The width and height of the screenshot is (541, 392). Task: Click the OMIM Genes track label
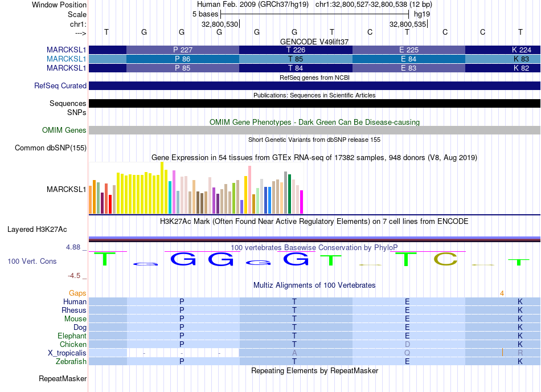tap(64, 130)
